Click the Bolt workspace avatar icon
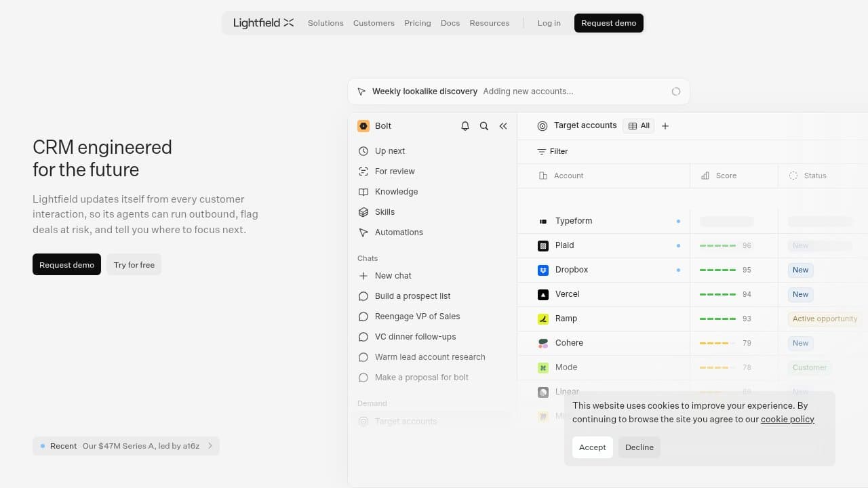Image resolution: width=868 pixels, height=488 pixels. pos(363,126)
